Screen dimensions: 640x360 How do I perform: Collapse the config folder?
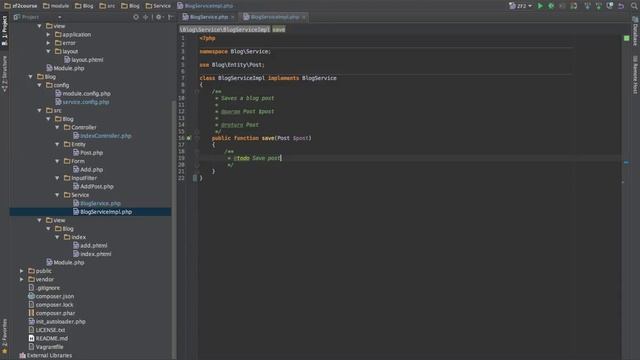(39, 85)
